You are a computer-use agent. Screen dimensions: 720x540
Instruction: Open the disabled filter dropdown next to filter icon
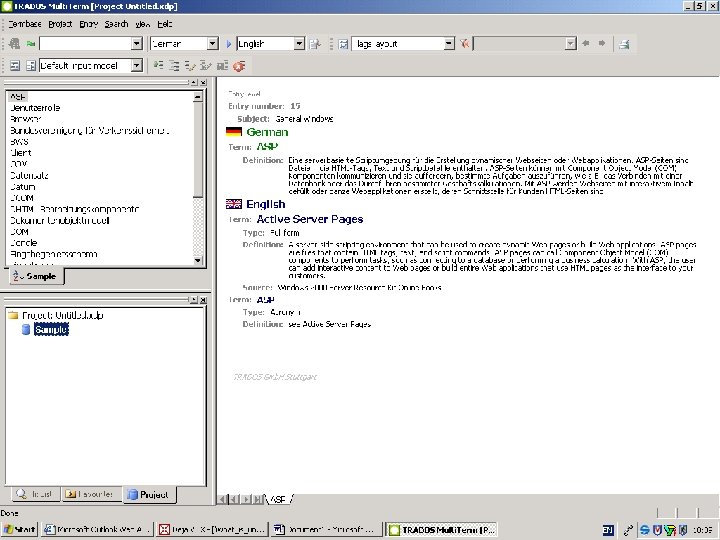click(x=570, y=44)
